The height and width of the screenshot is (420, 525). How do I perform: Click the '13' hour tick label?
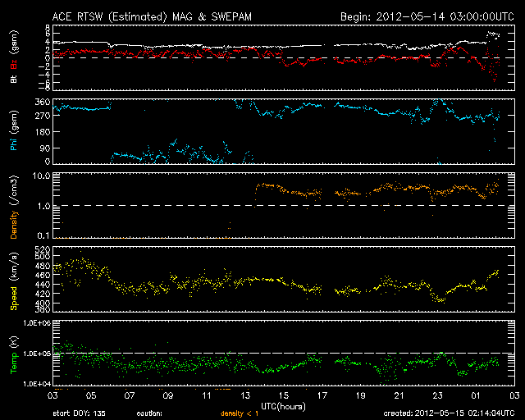(245, 395)
